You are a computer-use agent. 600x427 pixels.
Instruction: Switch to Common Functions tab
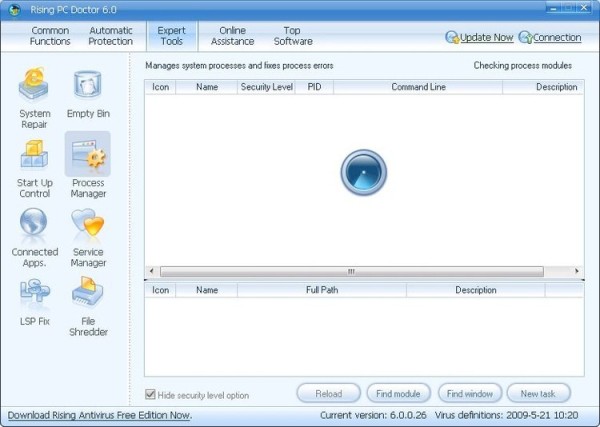pos(50,36)
